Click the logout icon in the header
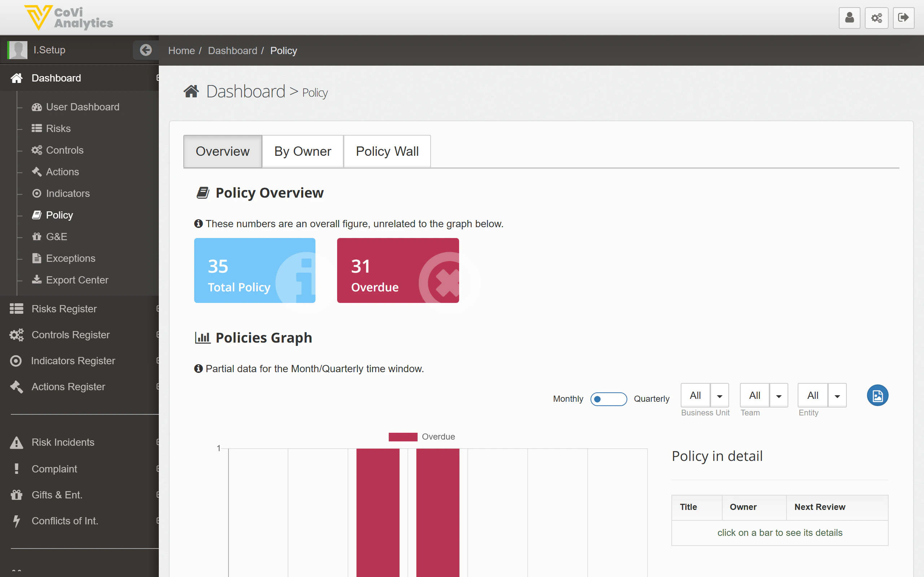This screenshot has height=577, width=924. 904,18
